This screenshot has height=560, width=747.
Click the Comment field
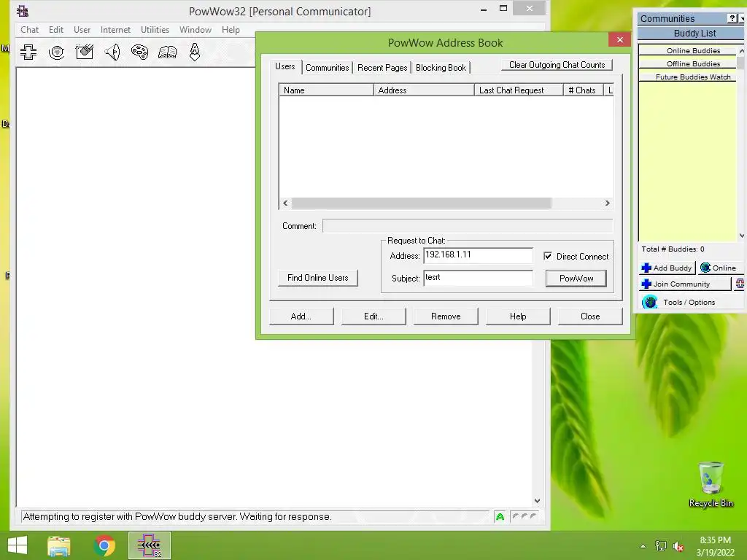[x=468, y=226]
